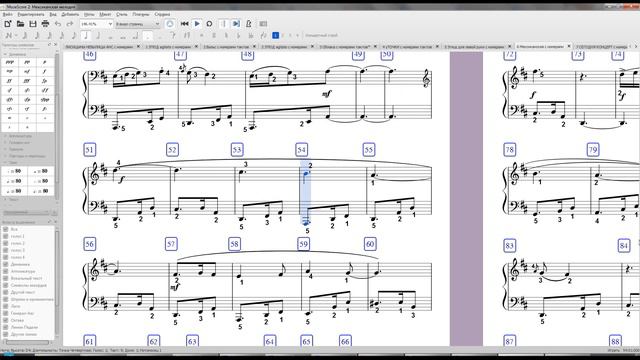Toggle the Voice 2 filter checkbox
The image size is (640, 360).
coord(6,243)
